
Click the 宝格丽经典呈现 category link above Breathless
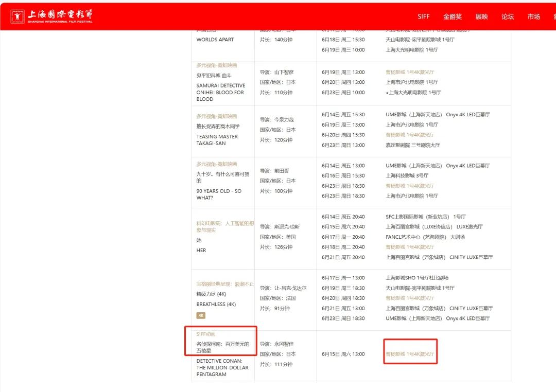tap(225, 284)
